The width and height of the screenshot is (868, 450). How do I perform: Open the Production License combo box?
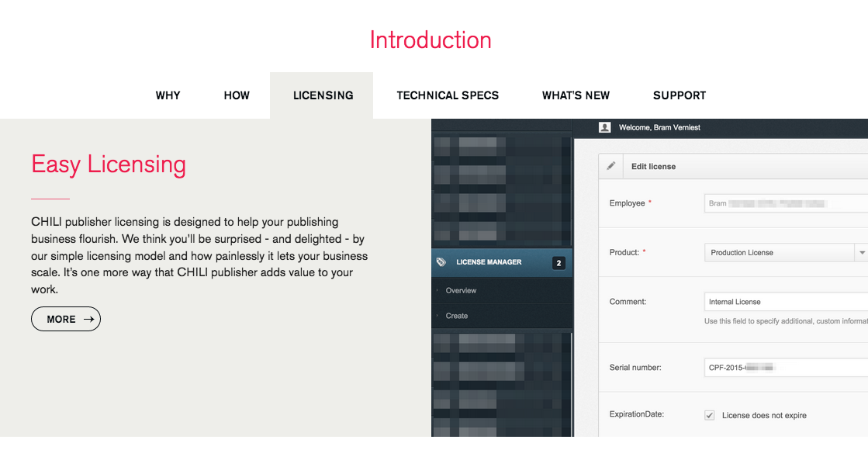[x=779, y=253]
